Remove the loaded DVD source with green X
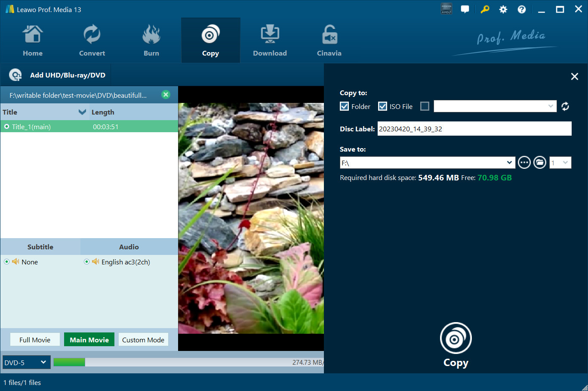Image resolution: width=588 pixels, height=391 pixels. coord(166,95)
